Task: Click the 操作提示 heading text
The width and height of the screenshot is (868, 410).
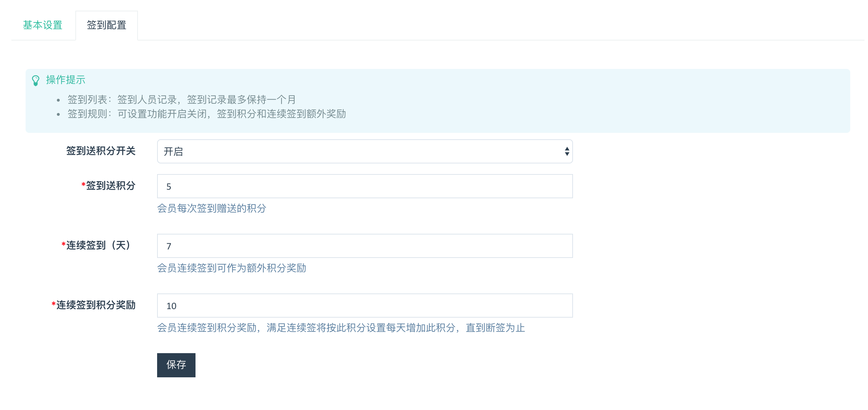Action: pos(66,80)
